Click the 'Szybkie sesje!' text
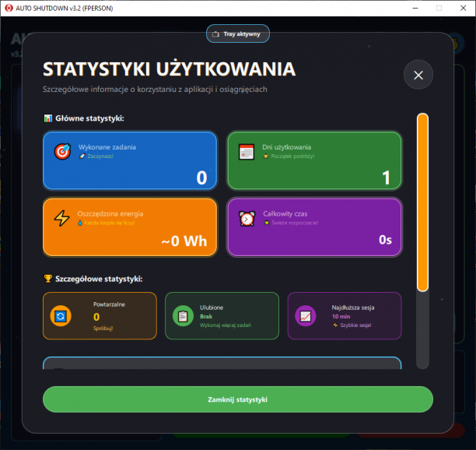Viewport: 476px width, 450px height. tap(355, 325)
